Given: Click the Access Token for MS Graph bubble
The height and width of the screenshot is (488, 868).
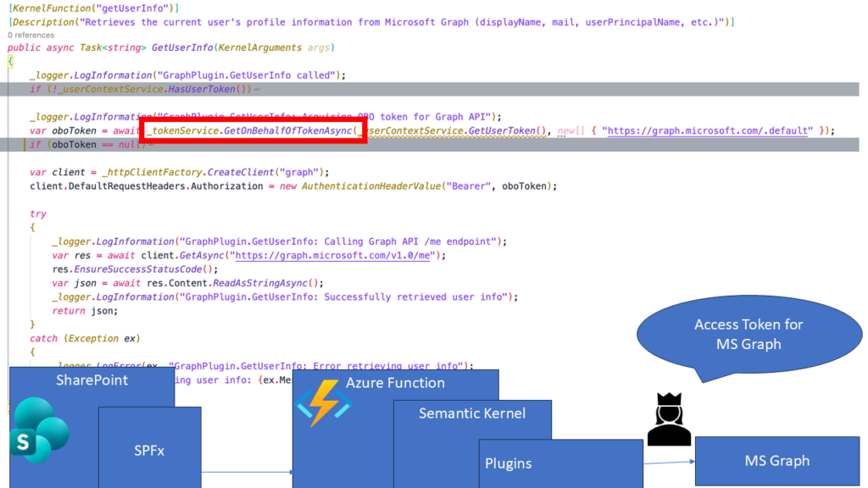Looking at the screenshot, I should point(749,334).
